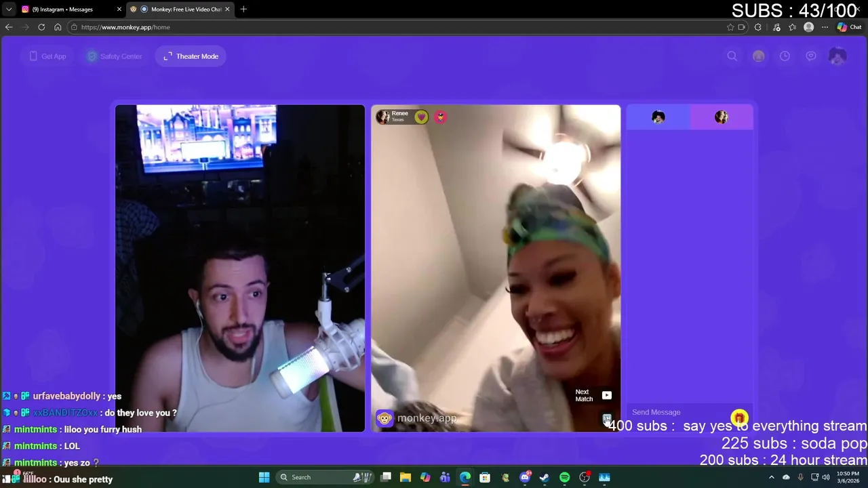The height and width of the screenshot is (488, 868).
Task: Click the OneDrive cloud tray icon
Action: (786, 477)
